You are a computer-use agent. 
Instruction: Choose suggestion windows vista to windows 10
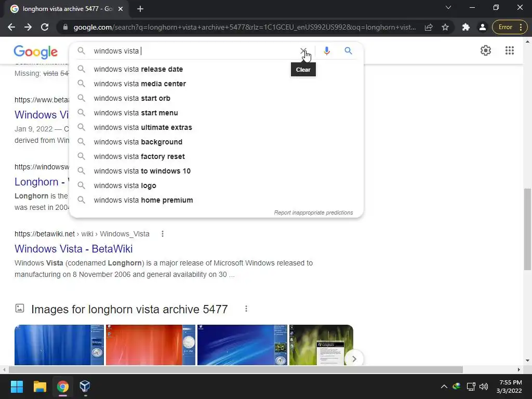[x=216, y=171]
